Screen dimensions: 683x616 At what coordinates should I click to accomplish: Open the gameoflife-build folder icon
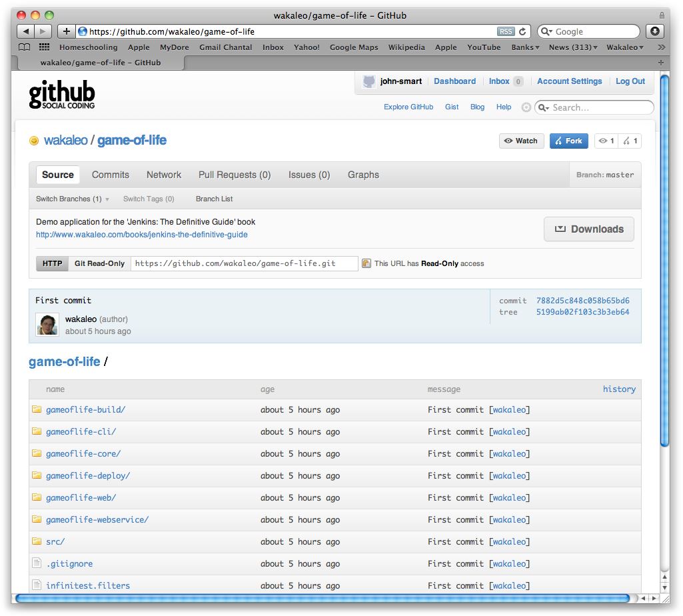point(37,409)
